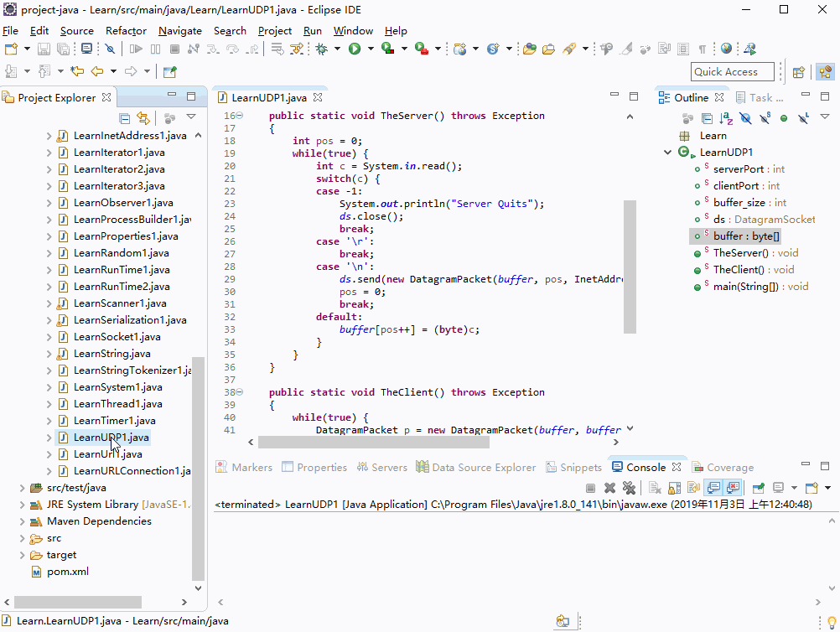Expand the target folder
The image size is (840, 632).
point(22,555)
